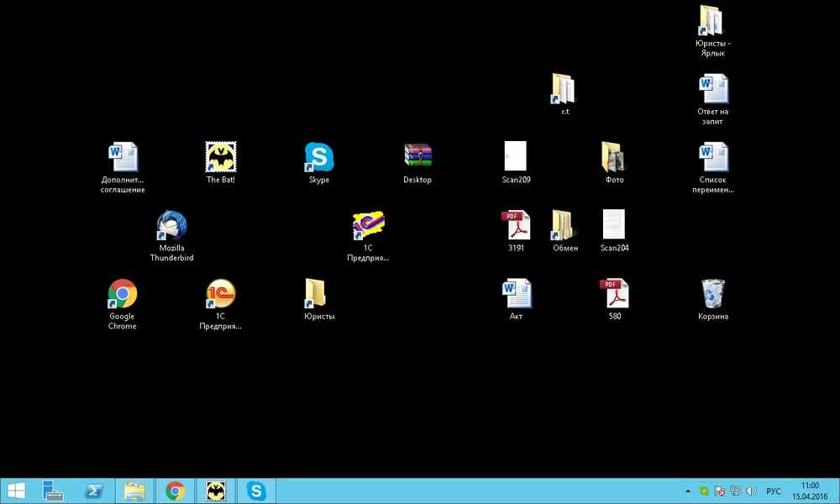Image resolution: width=840 pixels, height=504 pixels.
Task: Select the Фото folder
Action: pos(614,157)
